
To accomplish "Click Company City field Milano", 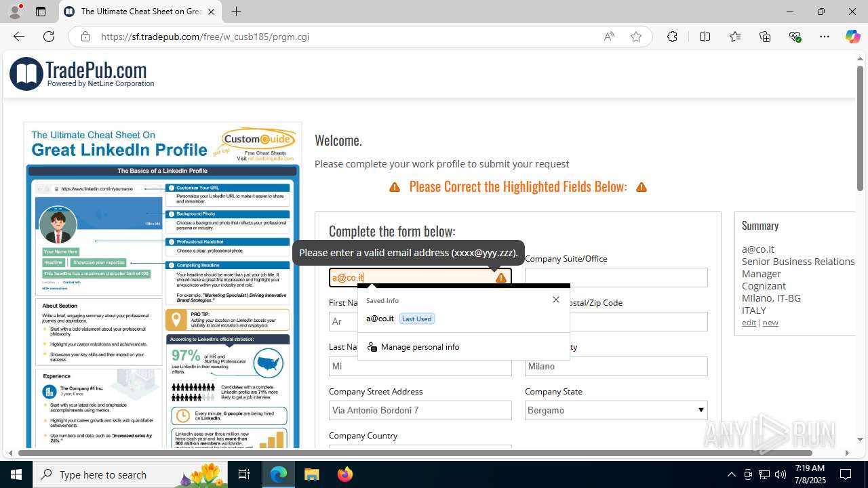I will [x=616, y=366].
